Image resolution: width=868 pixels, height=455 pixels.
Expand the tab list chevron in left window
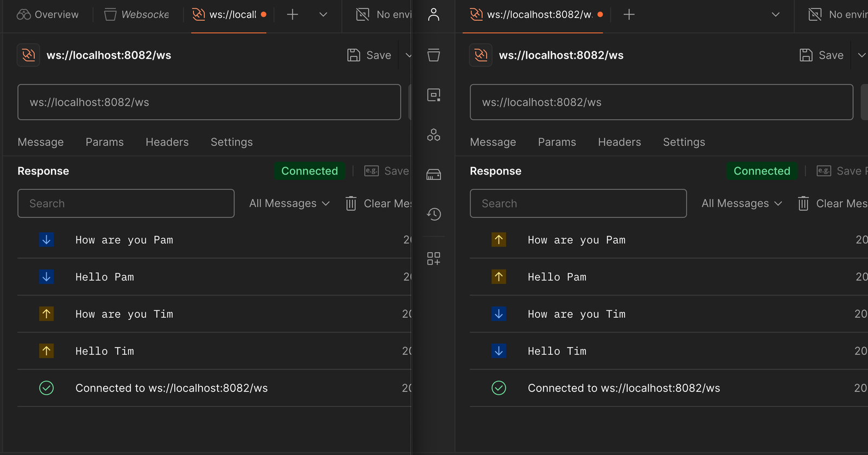point(323,15)
